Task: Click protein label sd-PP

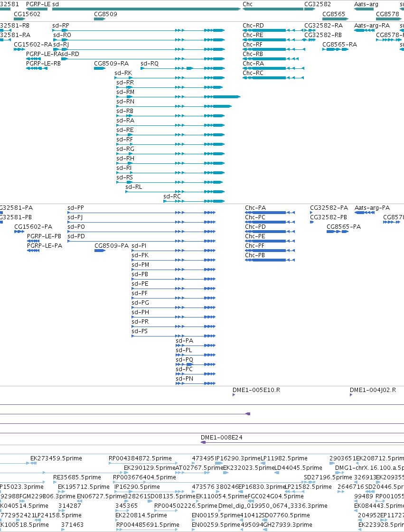Action: coord(75,208)
